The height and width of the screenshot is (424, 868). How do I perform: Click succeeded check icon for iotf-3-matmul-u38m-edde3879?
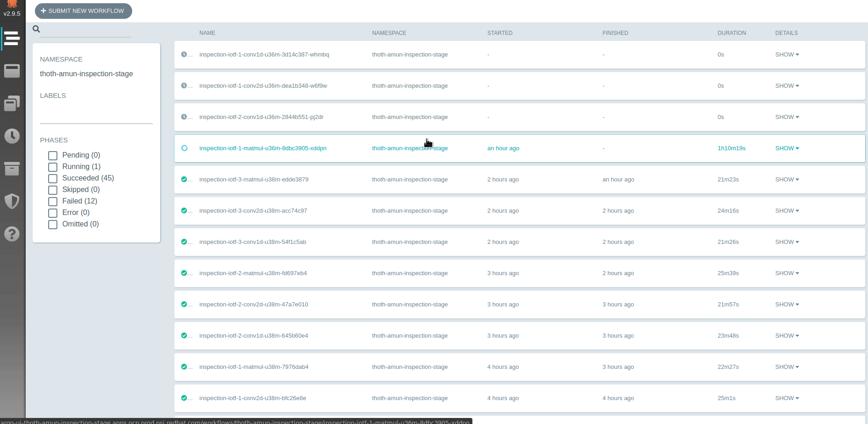[184, 180]
